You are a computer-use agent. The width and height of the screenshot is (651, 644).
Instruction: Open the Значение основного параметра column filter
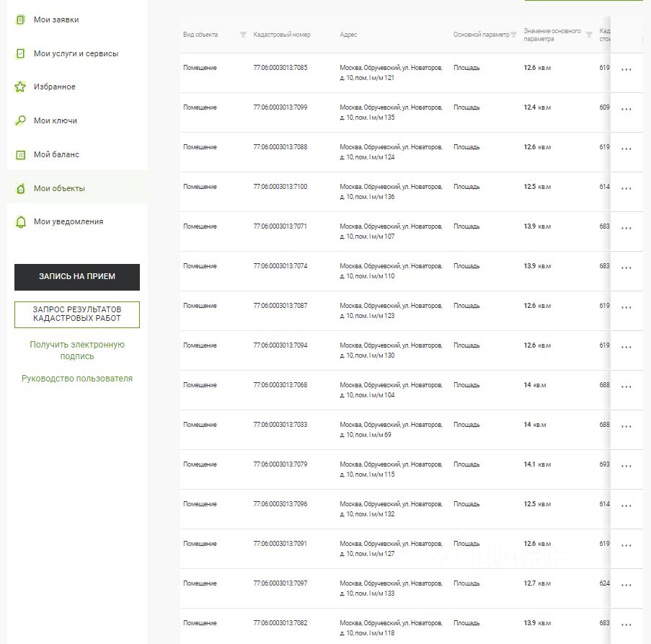[589, 35]
